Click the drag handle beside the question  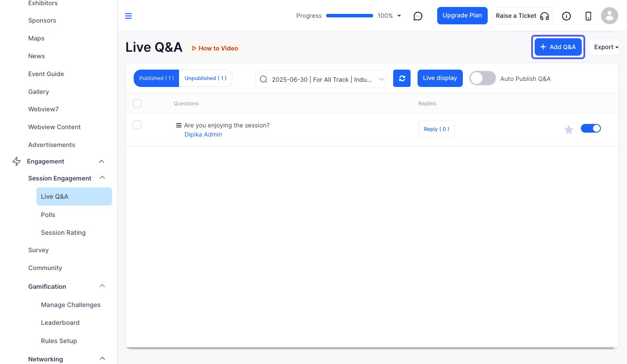click(x=179, y=125)
